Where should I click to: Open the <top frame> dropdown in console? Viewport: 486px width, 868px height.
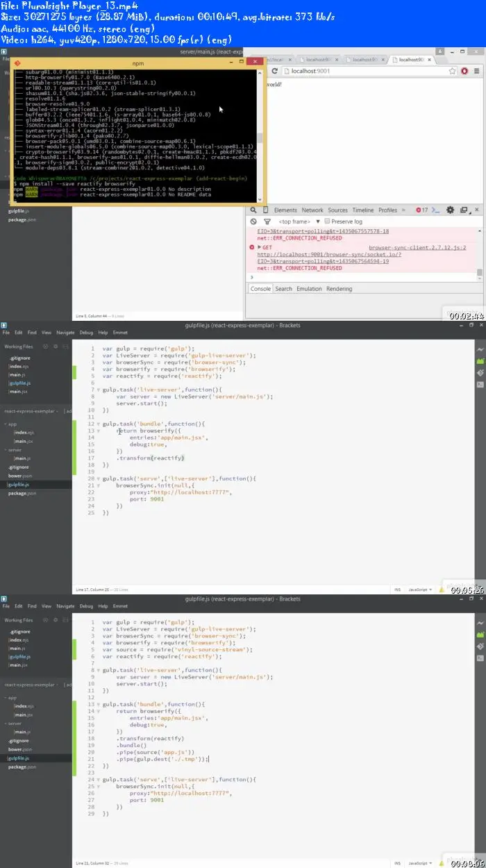click(298, 222)
